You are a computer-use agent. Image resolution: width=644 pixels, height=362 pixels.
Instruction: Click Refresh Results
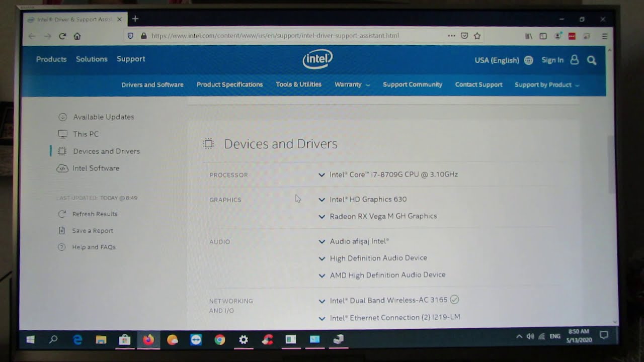tap(88, 214)
